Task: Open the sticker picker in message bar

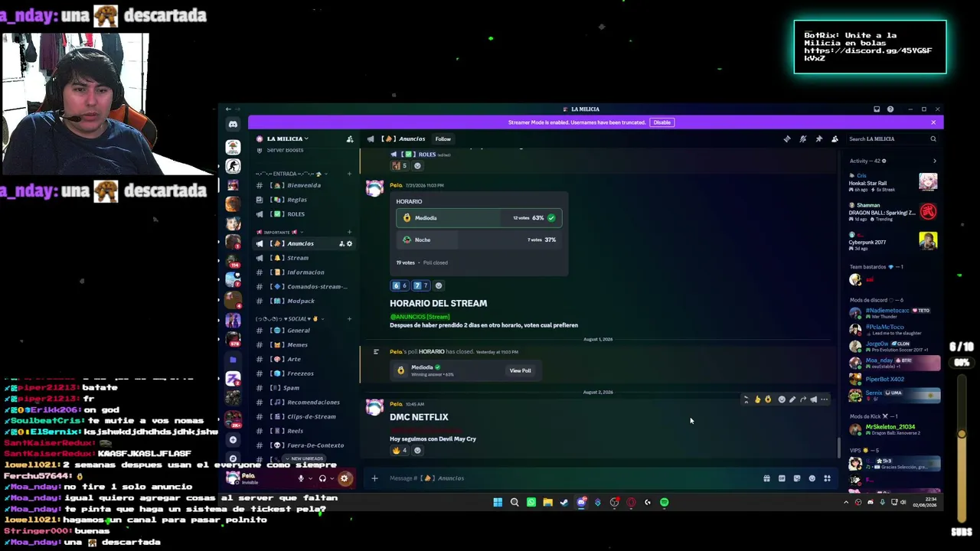Action: pyautogui.click(x=797, y=478)
